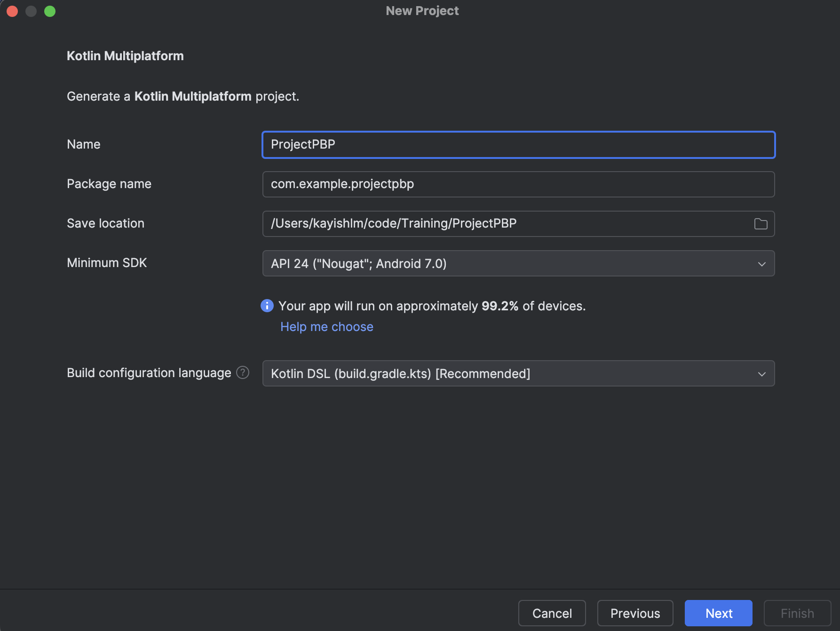Image resolution: width=840 pixels, height=631 pixels.
Task: Click into the Package name text field
Action: 517,184
